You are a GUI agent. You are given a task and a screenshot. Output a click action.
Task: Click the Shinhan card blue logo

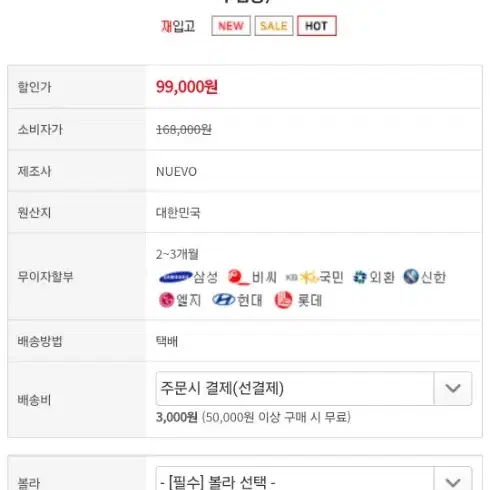[x=411, y=277]
